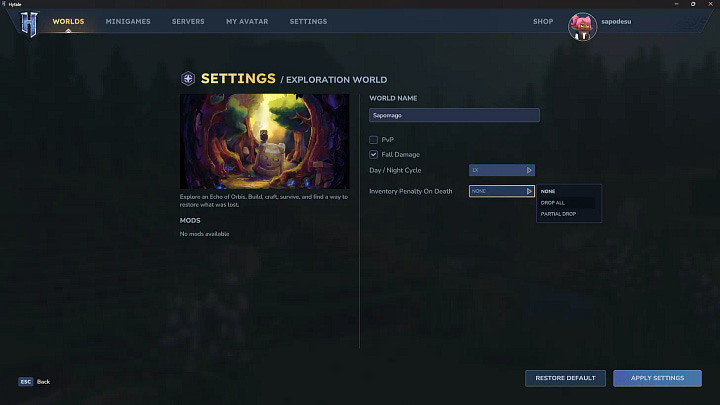This screenshot has height=405, width=720.
Task: Click the ESC key icon
Action: [26, 382]
